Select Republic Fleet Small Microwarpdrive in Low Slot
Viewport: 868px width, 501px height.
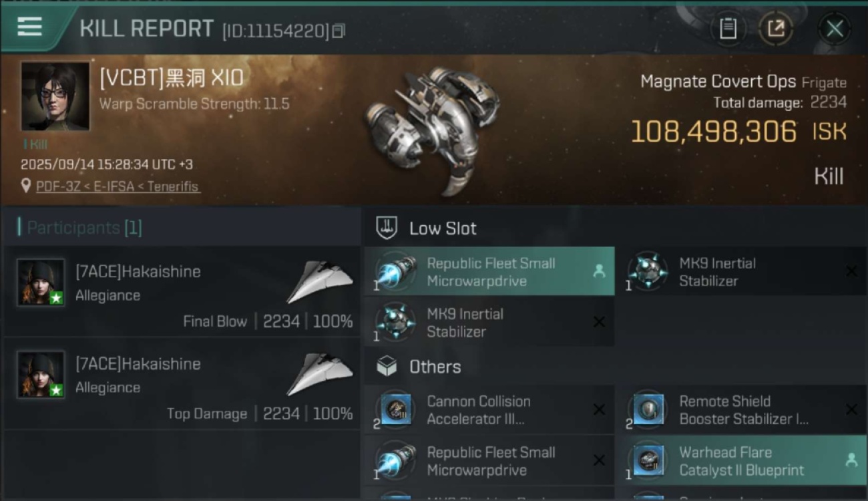[x=489, y=272]
